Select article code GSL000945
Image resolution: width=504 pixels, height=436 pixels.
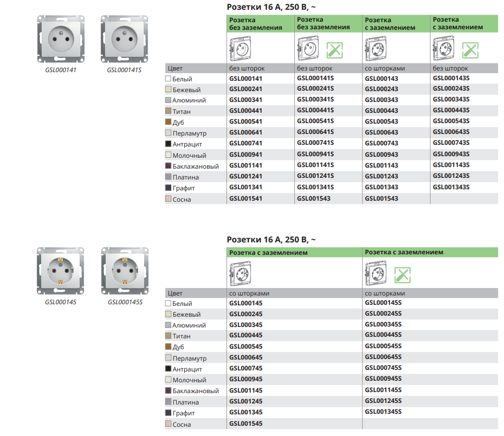pyautogui.click(x=245, y=379)
